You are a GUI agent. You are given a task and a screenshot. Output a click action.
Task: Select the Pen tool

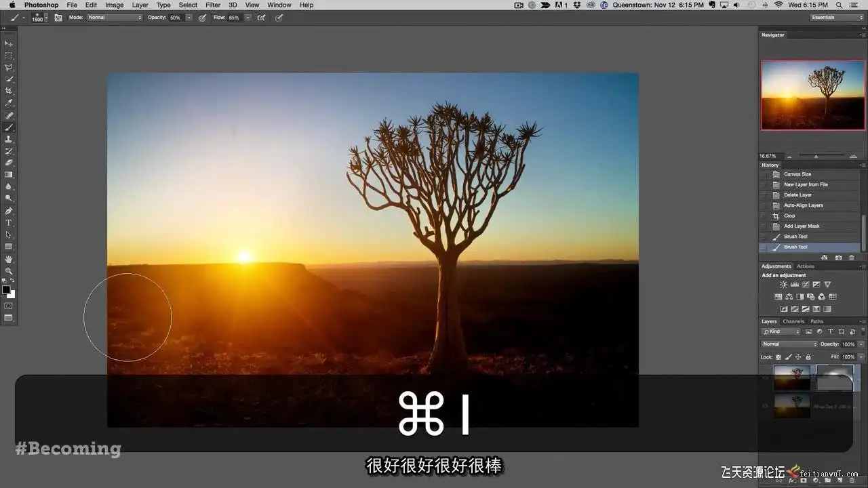coord(9,211)
